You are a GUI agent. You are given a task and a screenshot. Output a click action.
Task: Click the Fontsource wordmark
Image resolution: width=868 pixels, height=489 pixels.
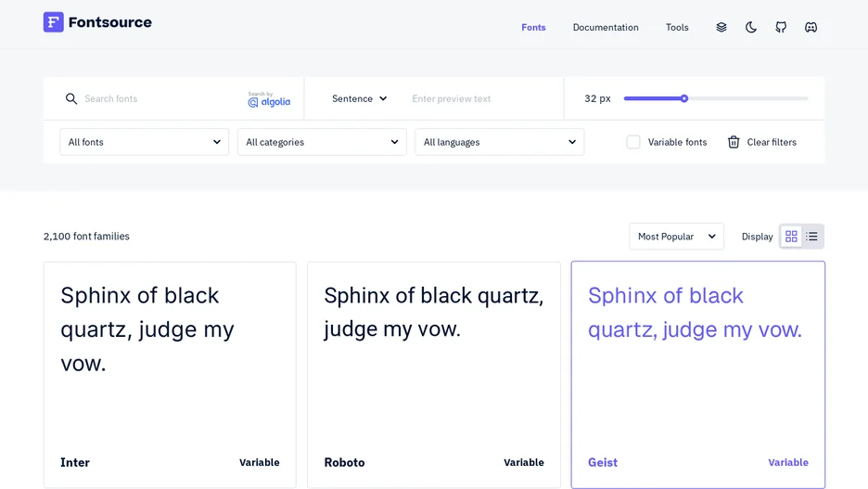point(110,22)
